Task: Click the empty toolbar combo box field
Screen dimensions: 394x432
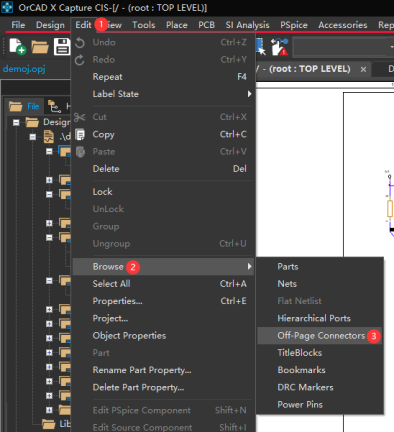Action: 342,47
